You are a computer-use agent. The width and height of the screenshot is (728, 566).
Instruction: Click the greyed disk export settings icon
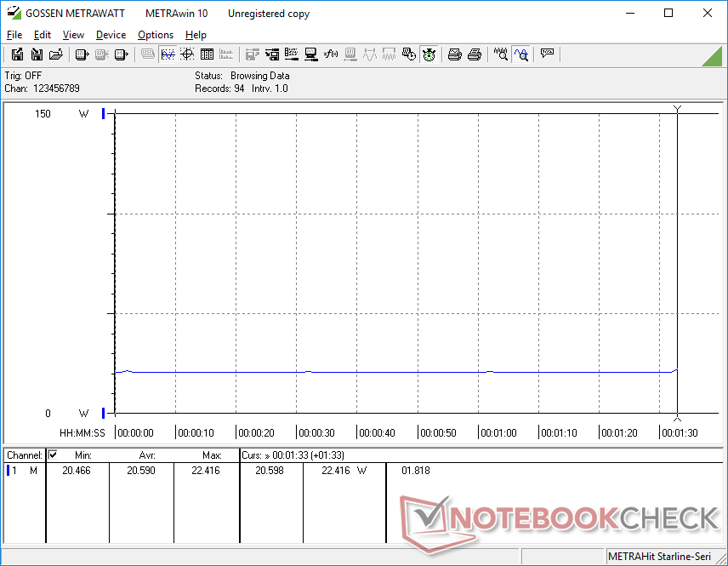[252, 54]
